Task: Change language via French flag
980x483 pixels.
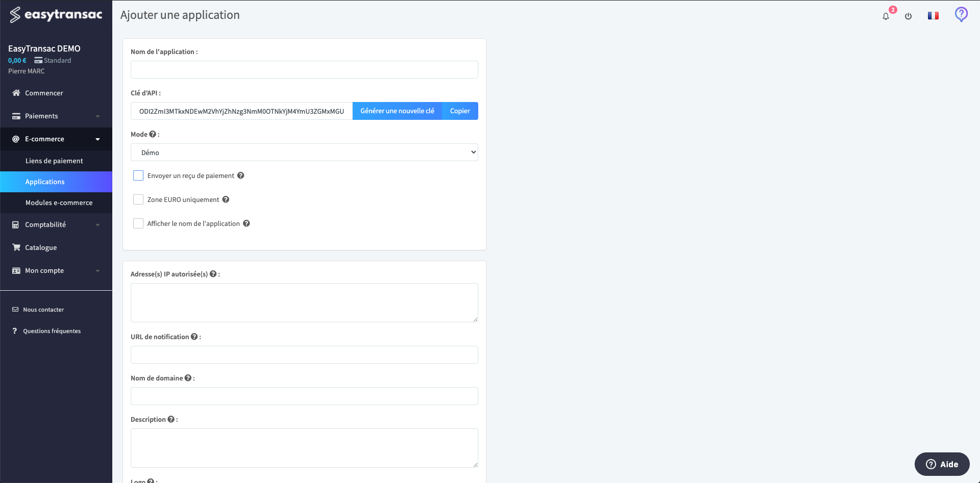Action: [x=933, y=16]
